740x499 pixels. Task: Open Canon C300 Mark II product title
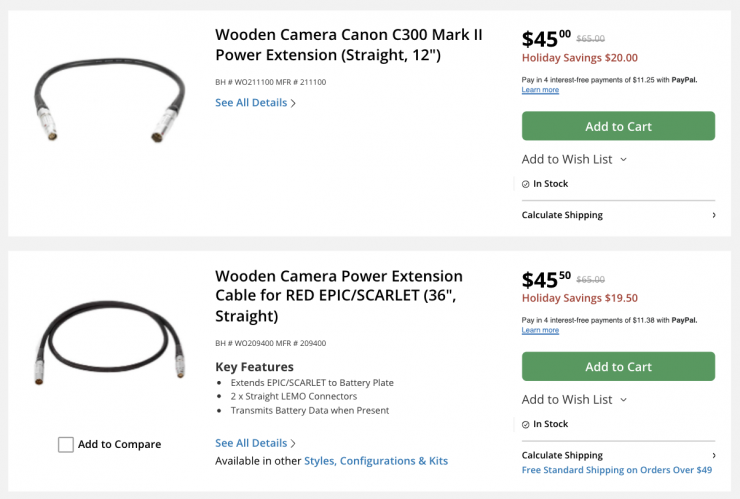coord(348,44)
